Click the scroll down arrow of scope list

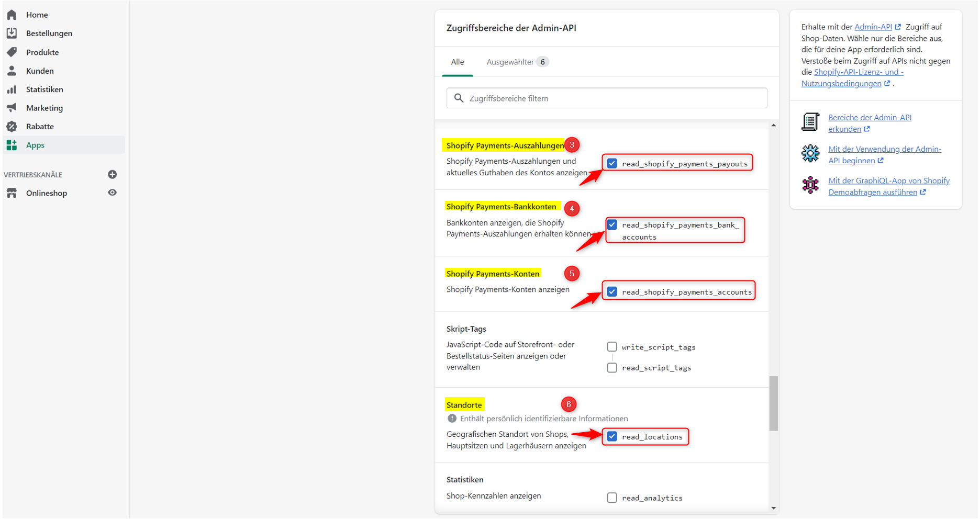point(773,508)
